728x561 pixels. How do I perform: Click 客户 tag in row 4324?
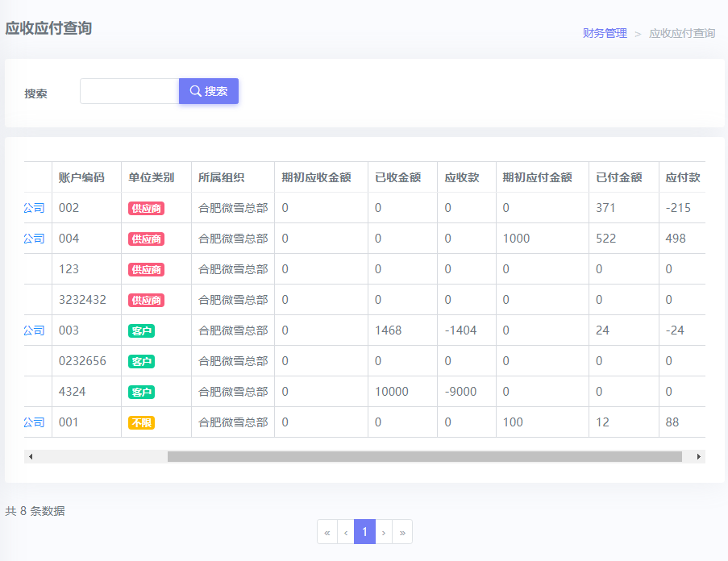coord(142,392)
